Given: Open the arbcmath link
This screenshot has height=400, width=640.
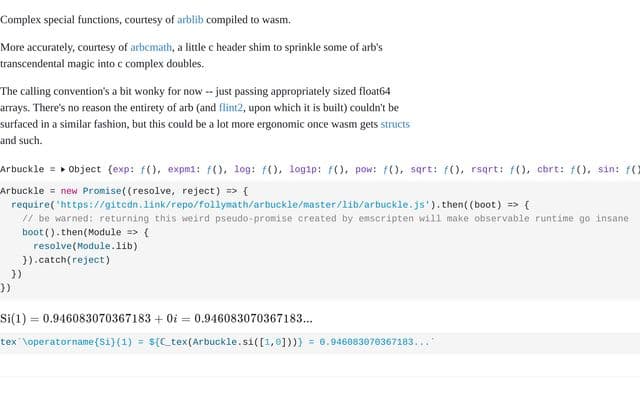Looking at the screenshot, I should (151, 47).
